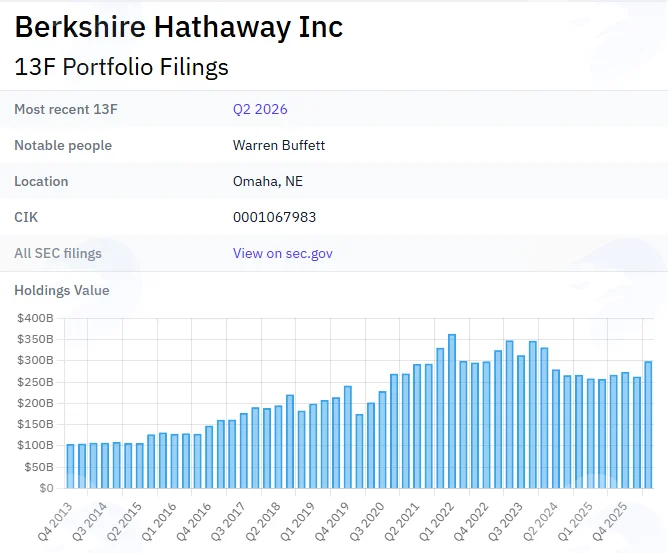Click the Berkshire Hathaway Inc heading
The height and width of the screenshot is (553, 668).
click(179, 27)
